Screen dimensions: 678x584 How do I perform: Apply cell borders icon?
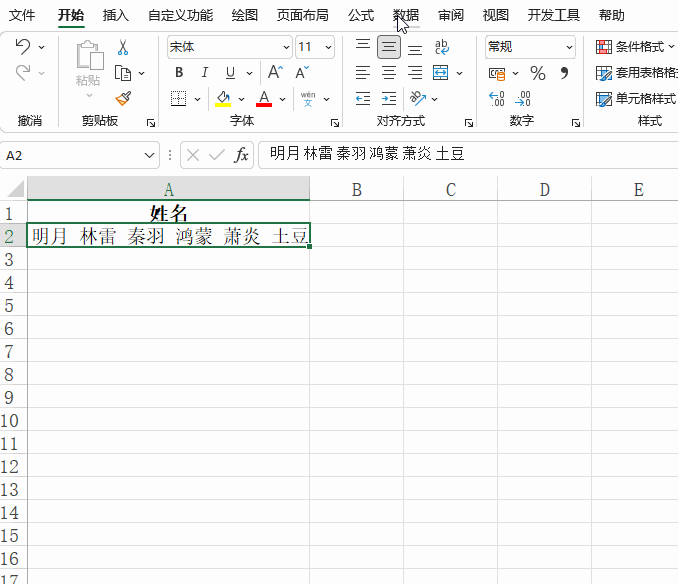(x=178, y=99)
